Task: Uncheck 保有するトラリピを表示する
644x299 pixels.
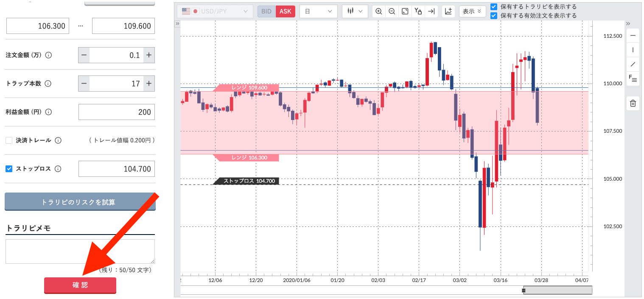Action: point(494,7)
